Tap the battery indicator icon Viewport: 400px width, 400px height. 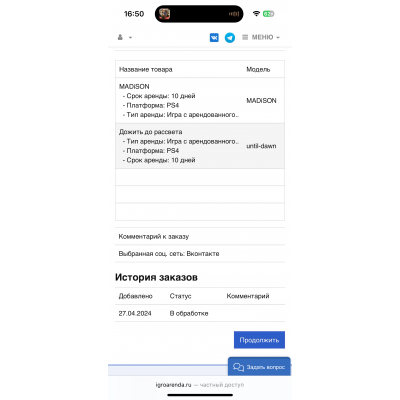coord(268,14)
